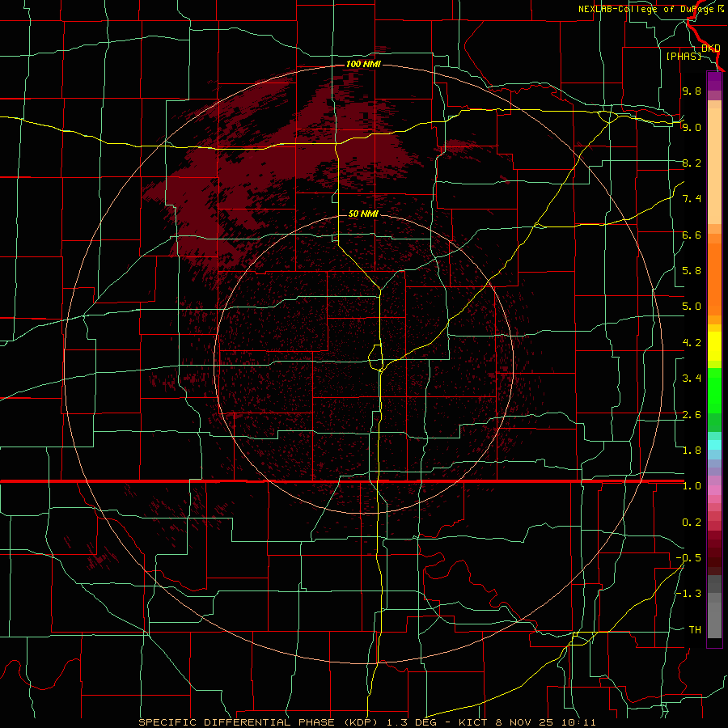Pick the purple swatch at legend top

coord(714,81)
